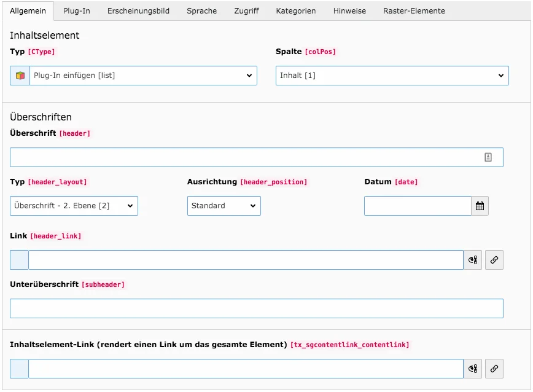The width and height of the screenshot is (533, 392).
Task: Open the link wizard for Inhaltselement-Link
Action: [x=494, y=368]
